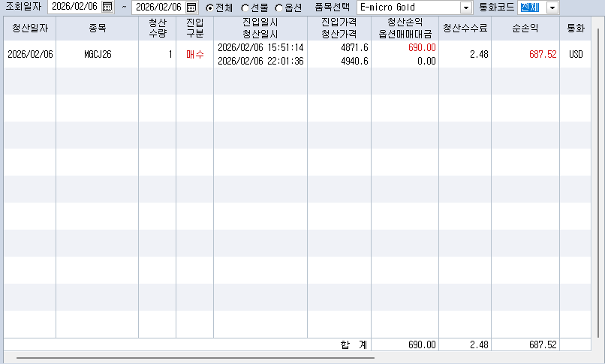This screenshot has height=364, width=605.
Task: Expand the 통화코드 dropdown arrow
Action: click(x=552, y=8)
